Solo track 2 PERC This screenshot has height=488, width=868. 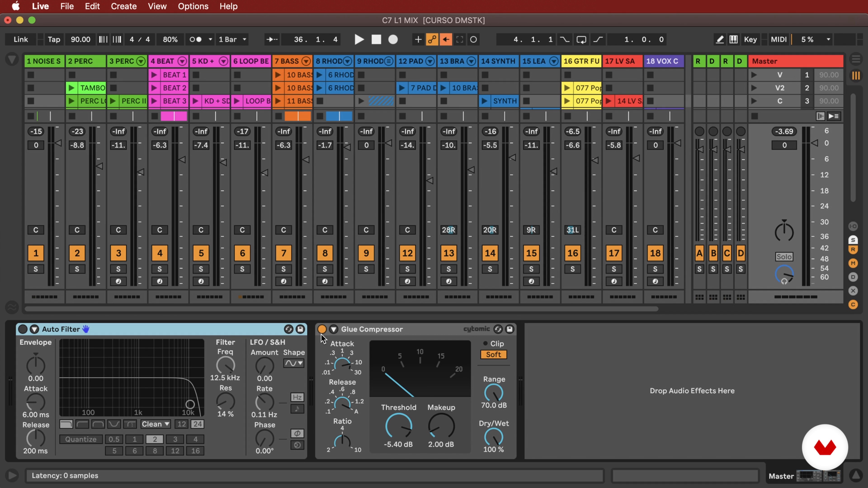[77, 269]
